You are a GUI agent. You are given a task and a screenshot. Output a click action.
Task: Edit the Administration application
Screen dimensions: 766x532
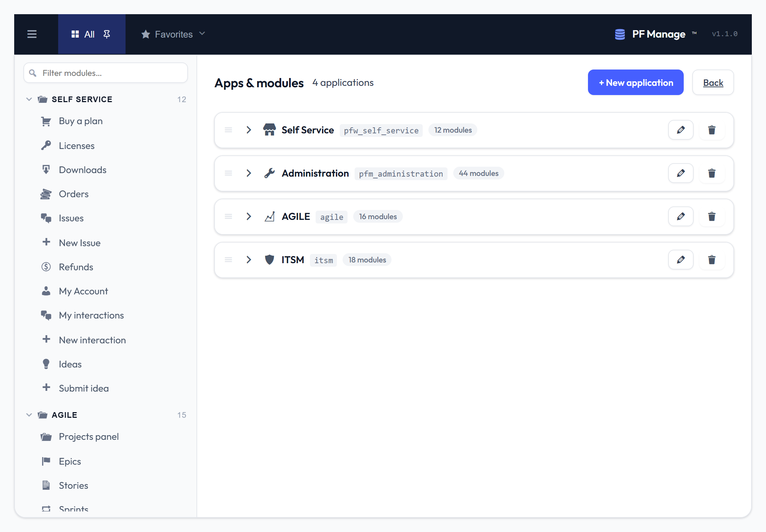(x=681, y=173)
